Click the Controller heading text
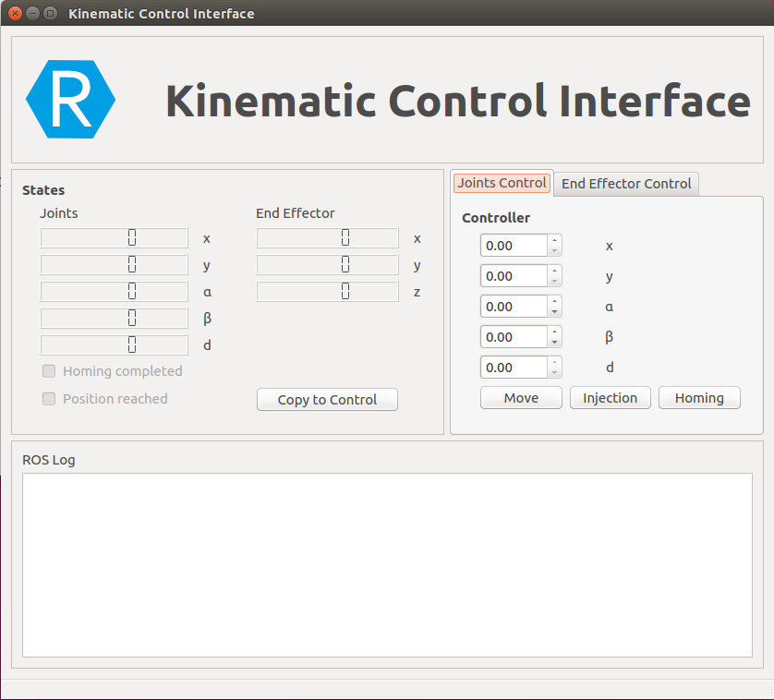 [496, 218]
